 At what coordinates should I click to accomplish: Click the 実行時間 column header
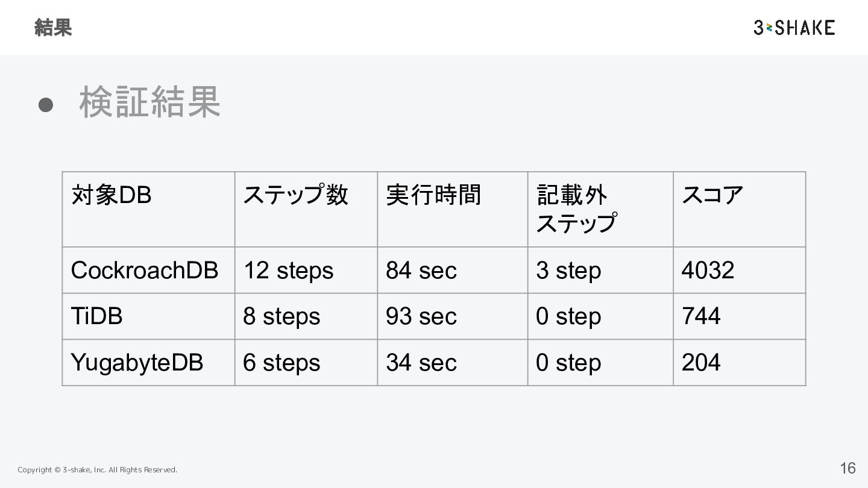tap(433, 195)
